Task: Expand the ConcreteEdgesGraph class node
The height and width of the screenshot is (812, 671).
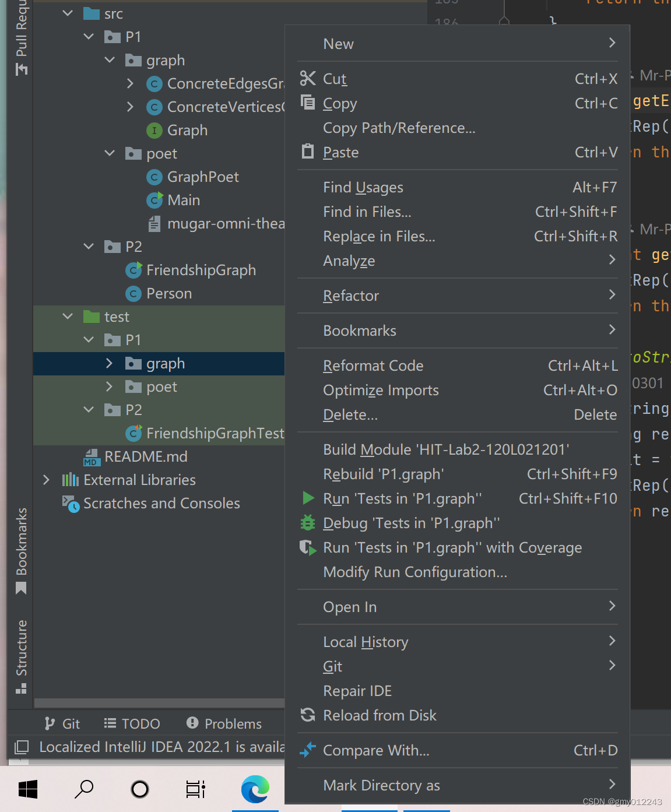Action: (131, 83)
